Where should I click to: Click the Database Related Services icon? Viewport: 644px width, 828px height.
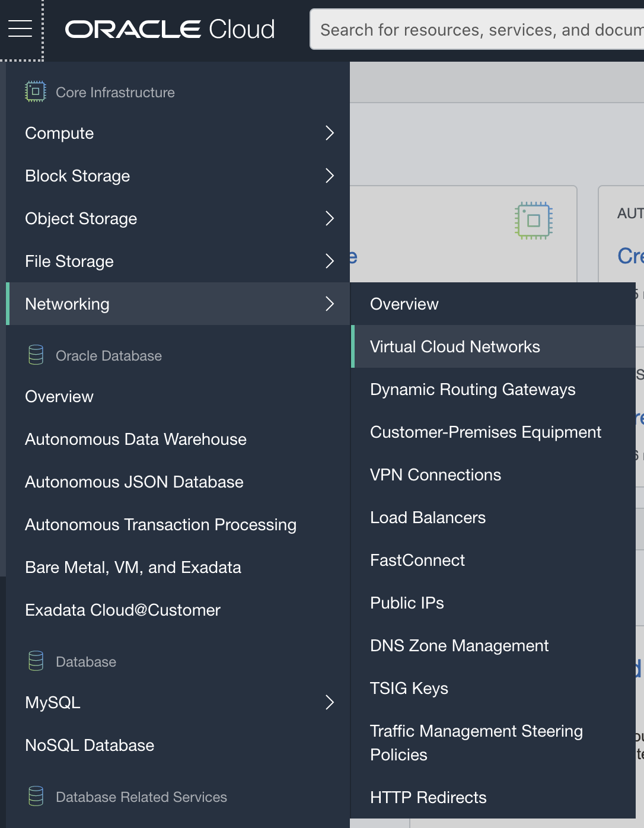36,797
